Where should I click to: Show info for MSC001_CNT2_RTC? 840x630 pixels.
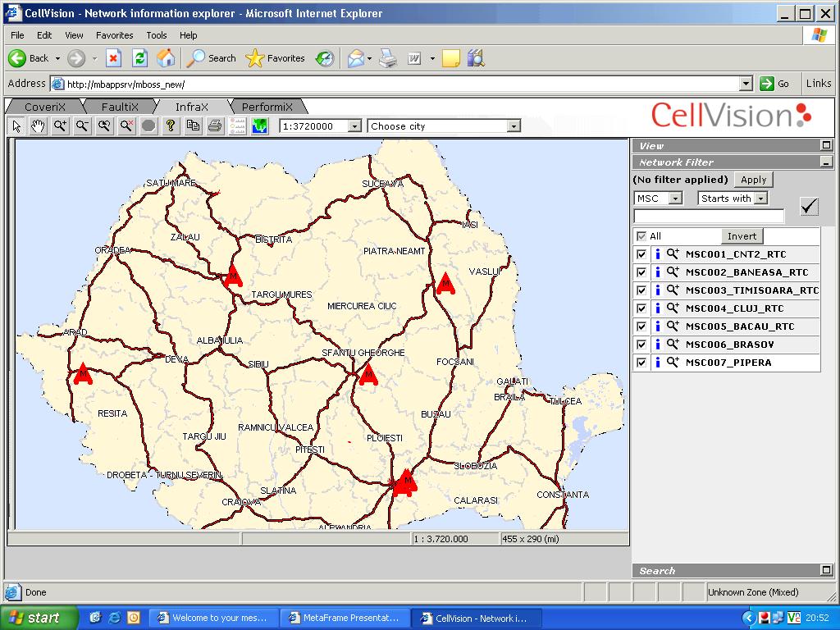(658, 254)
